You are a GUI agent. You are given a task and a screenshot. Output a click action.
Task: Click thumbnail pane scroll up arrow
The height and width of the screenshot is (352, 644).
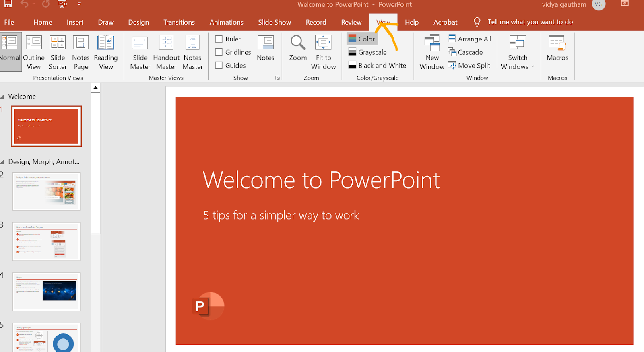coord(95,87)
